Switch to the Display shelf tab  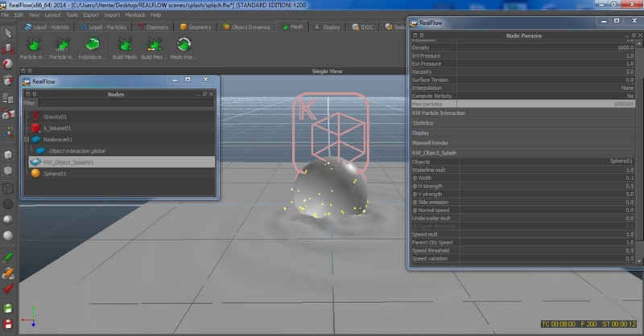(328, 27)
